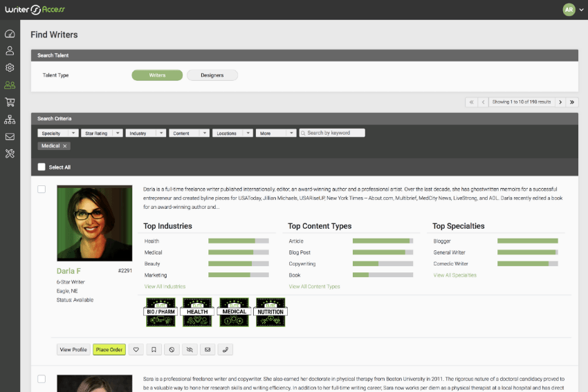This screenshot has width=588, height=392.
Task: Check the Select All checkbox
Action: tap(42, 167)
